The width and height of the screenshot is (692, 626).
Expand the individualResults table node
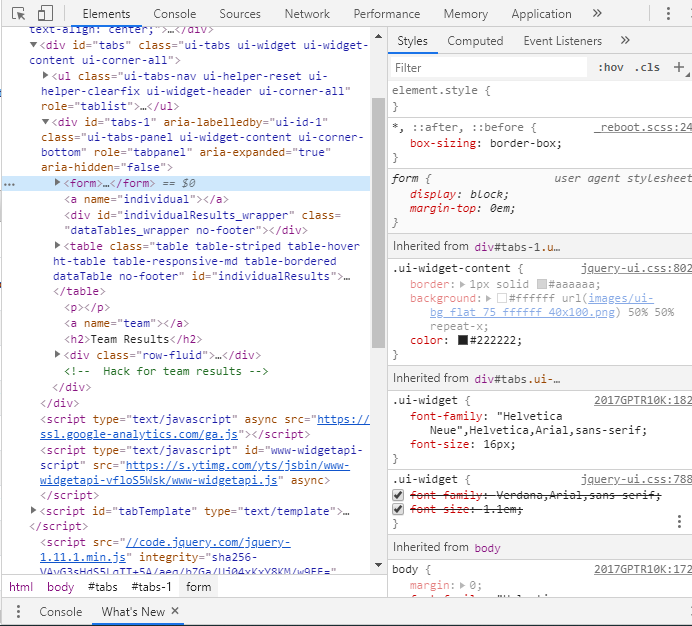click(x=57, y=245)
